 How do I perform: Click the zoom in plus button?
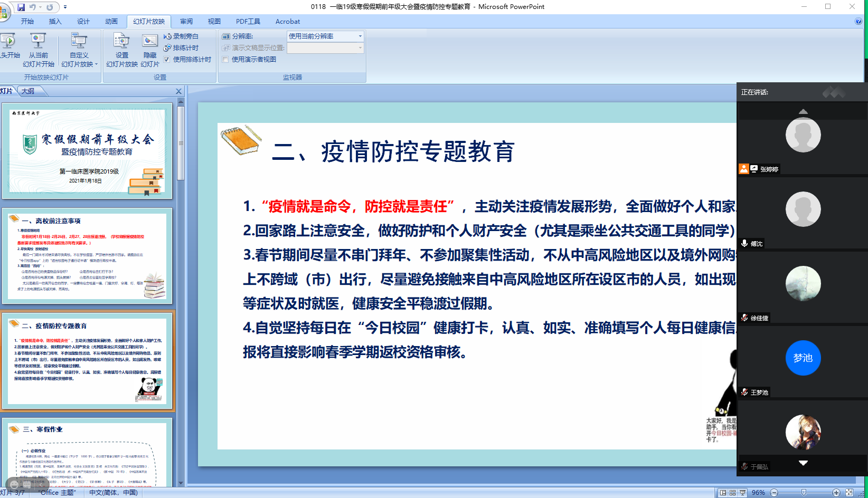(x=836, y=493)
